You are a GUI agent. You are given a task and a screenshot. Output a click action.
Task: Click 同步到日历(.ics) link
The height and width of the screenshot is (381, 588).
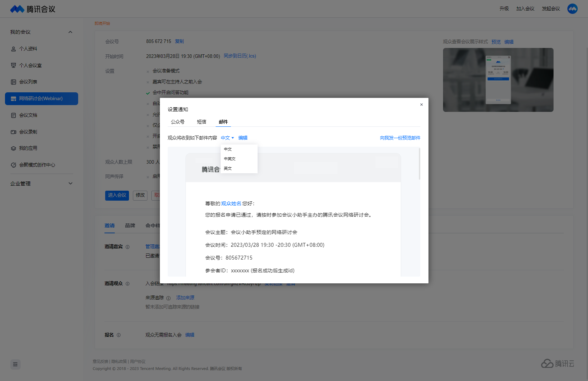click(x=240, y=56)
